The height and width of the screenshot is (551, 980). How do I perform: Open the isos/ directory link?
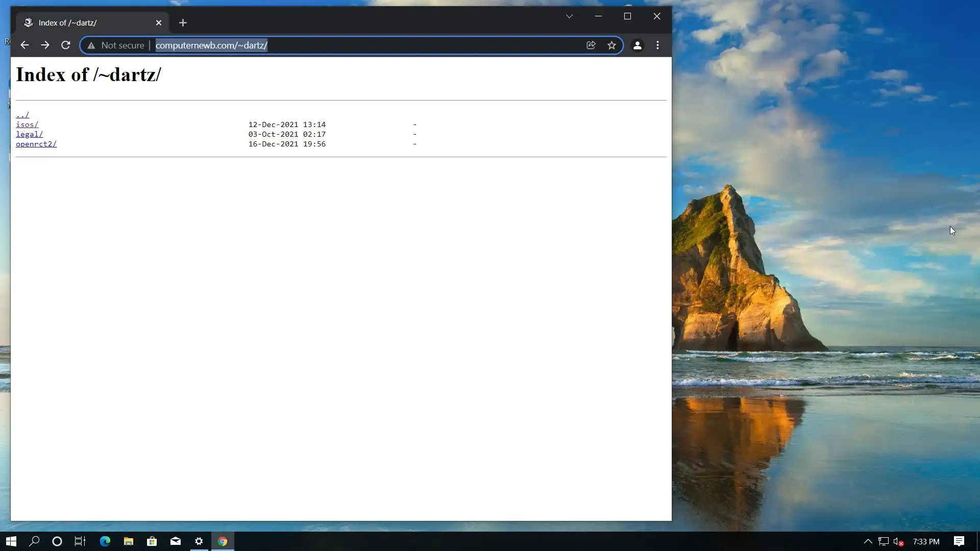27,124
